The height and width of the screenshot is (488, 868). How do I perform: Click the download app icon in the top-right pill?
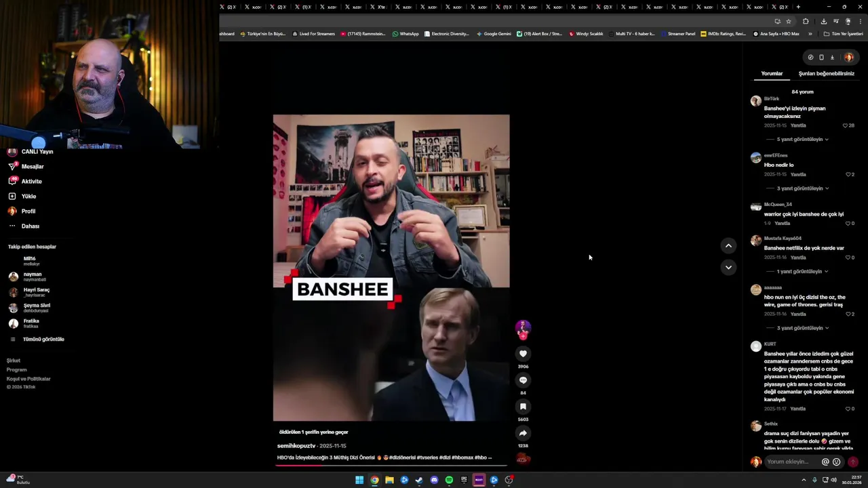832,58
